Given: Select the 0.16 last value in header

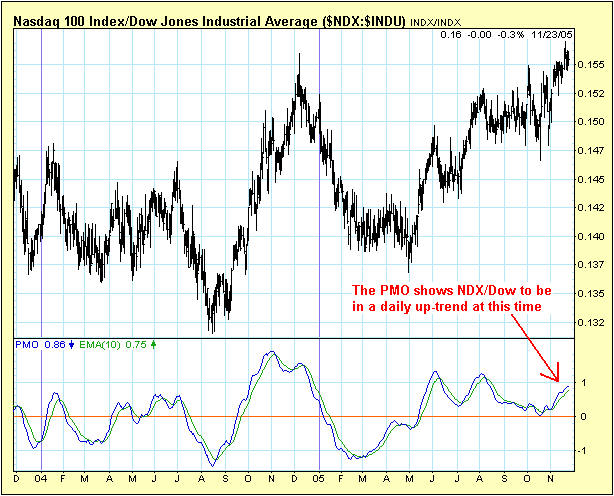Looking at the screenshot, I should tap(450, 34).
